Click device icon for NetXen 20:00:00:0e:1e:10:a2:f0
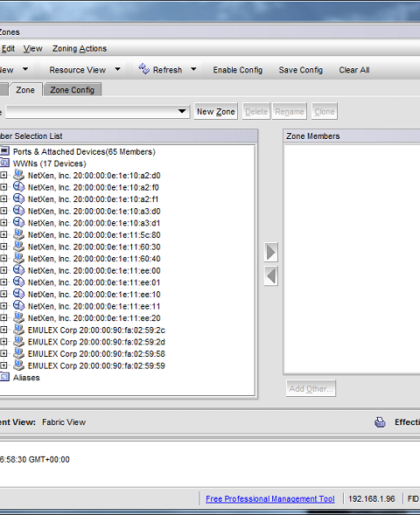This screenshot has width=420, height=515. click(19, 187)
